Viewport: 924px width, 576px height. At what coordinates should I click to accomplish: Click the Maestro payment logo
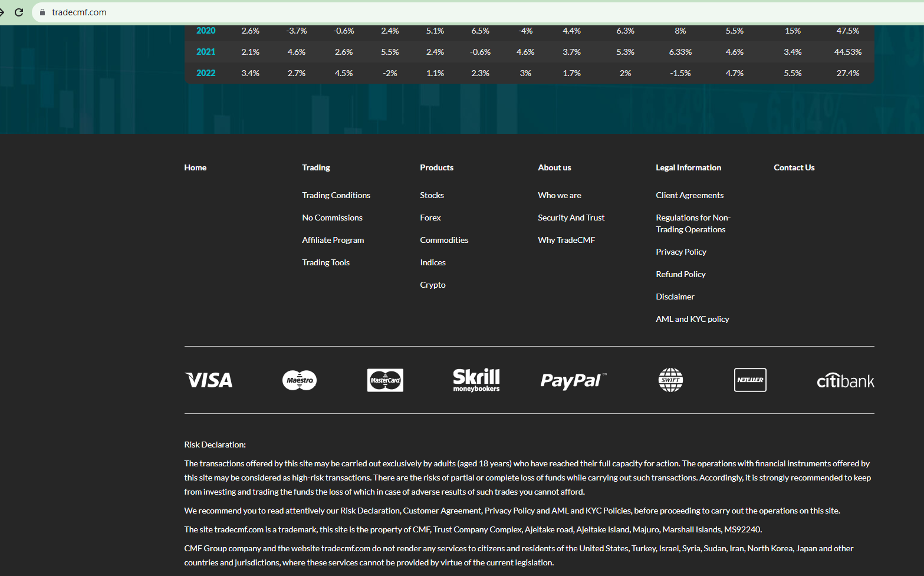point(300,380)
